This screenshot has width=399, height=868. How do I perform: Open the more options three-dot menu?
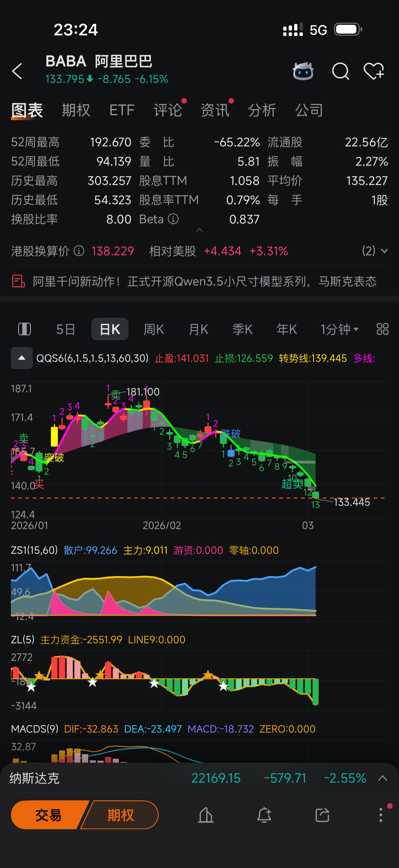coord(381,815)
